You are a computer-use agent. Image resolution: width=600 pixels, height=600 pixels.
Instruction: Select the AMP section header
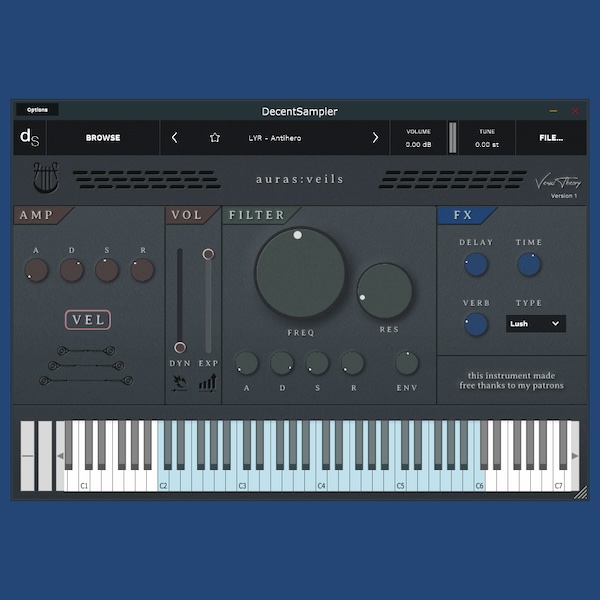pyautogui.click(x=43, y=215)
